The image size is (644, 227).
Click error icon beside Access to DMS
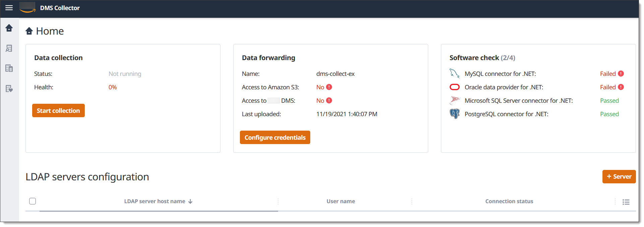(329, 100)
